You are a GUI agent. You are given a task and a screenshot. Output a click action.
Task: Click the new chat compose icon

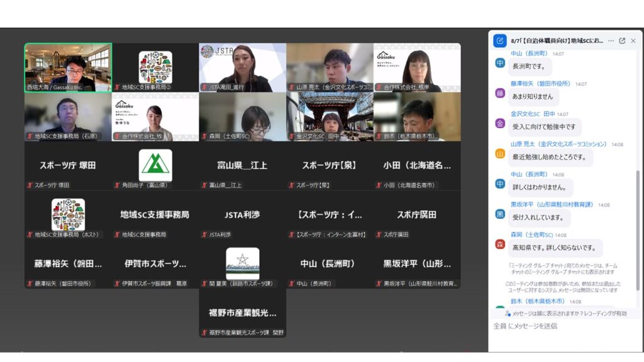pos(500,41)
